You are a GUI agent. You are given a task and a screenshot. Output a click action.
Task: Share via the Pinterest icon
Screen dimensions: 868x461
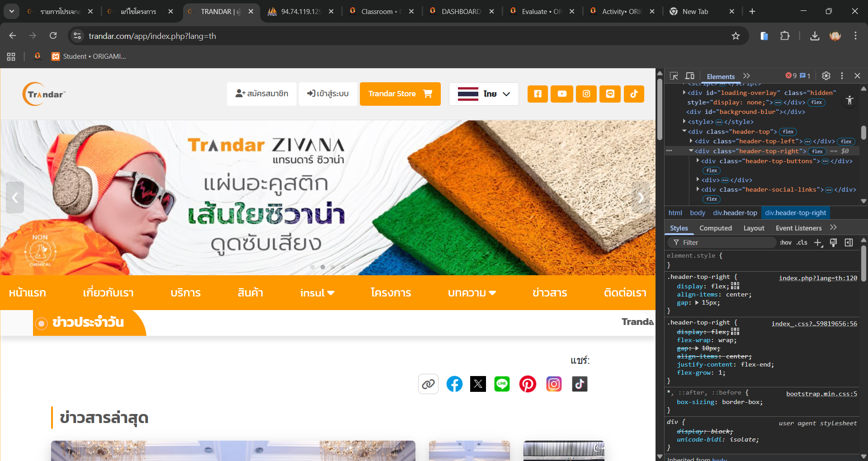[x=528, y=384]
